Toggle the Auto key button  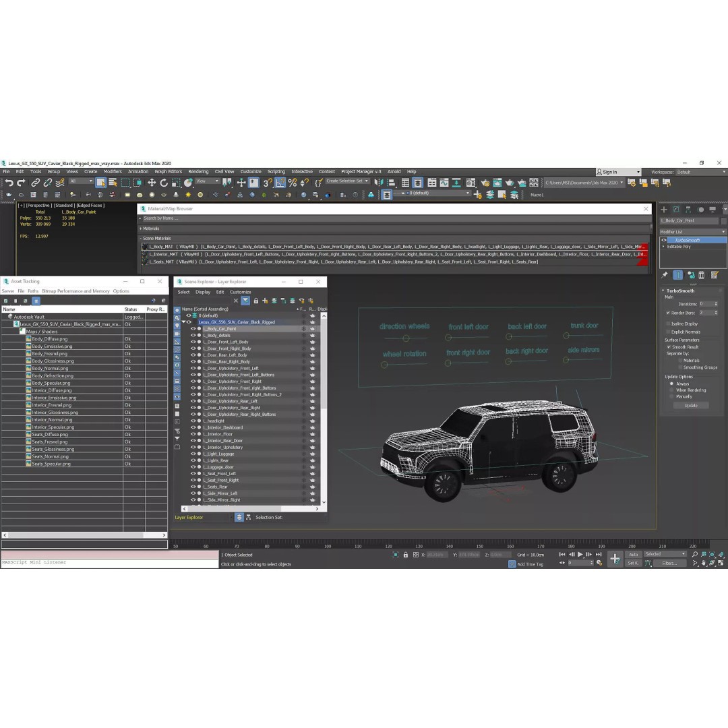tap(633, 554)
